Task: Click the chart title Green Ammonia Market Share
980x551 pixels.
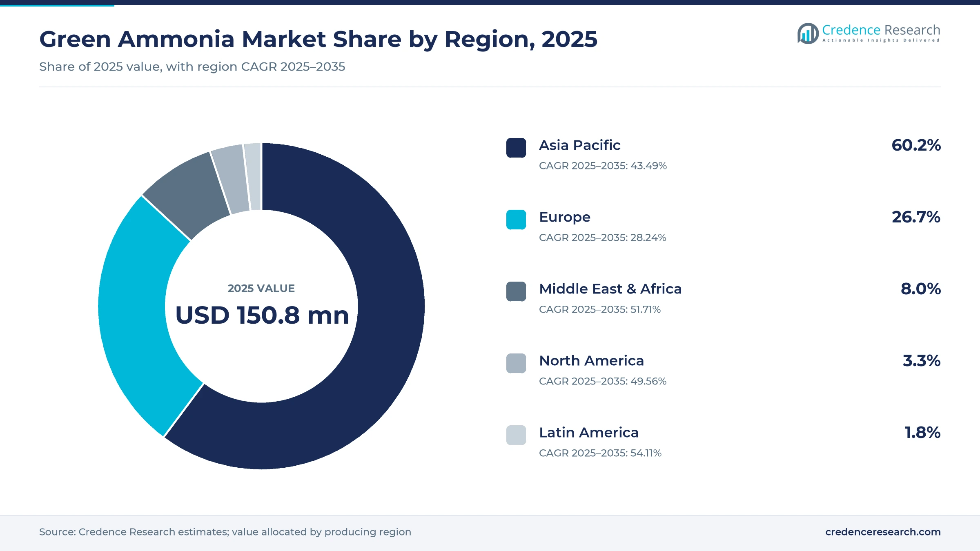Action: point(318,40)
